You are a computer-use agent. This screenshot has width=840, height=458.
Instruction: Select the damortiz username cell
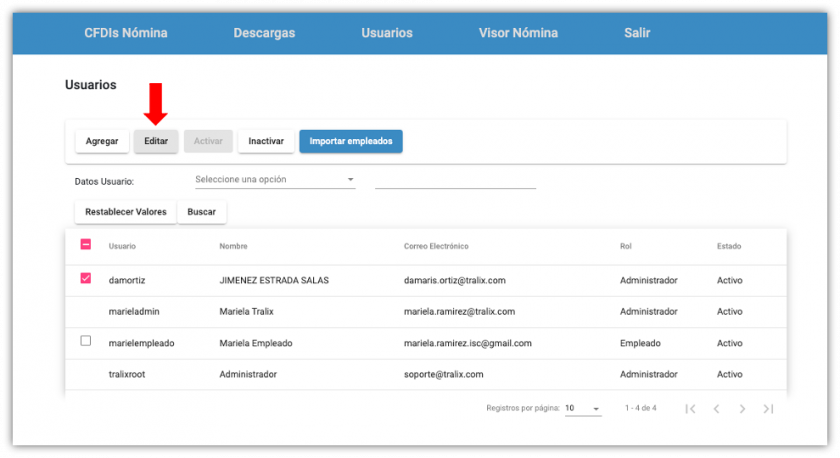point(127,281)
